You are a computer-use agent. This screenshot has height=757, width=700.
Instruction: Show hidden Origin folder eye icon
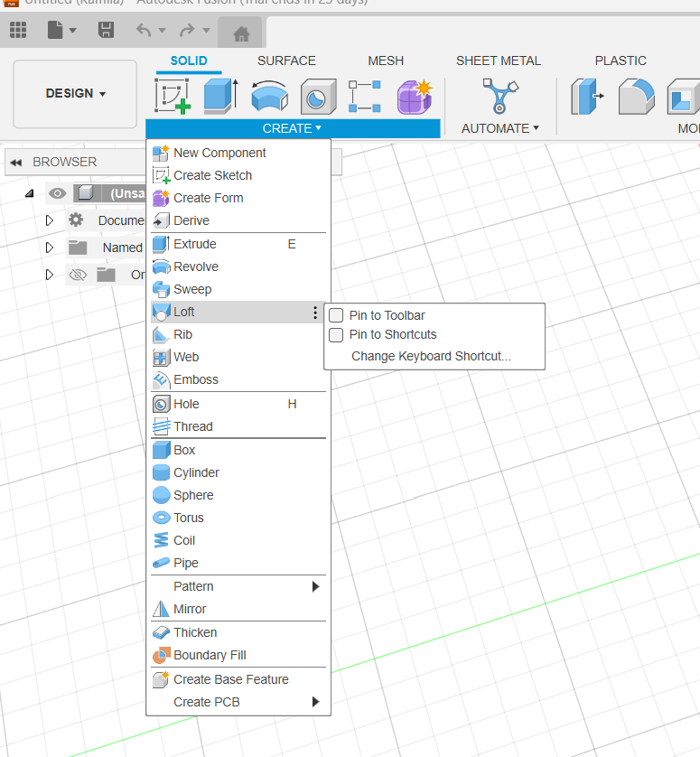[78, 275]
